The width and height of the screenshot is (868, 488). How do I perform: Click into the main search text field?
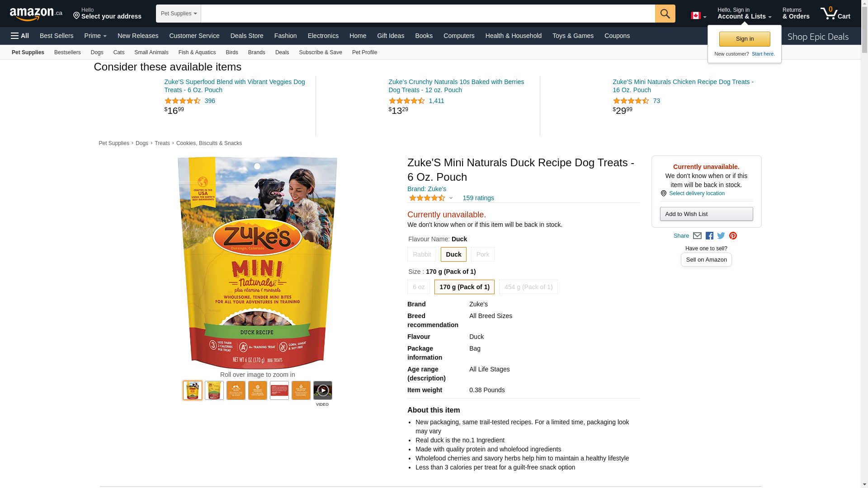(x=427, y=14)
